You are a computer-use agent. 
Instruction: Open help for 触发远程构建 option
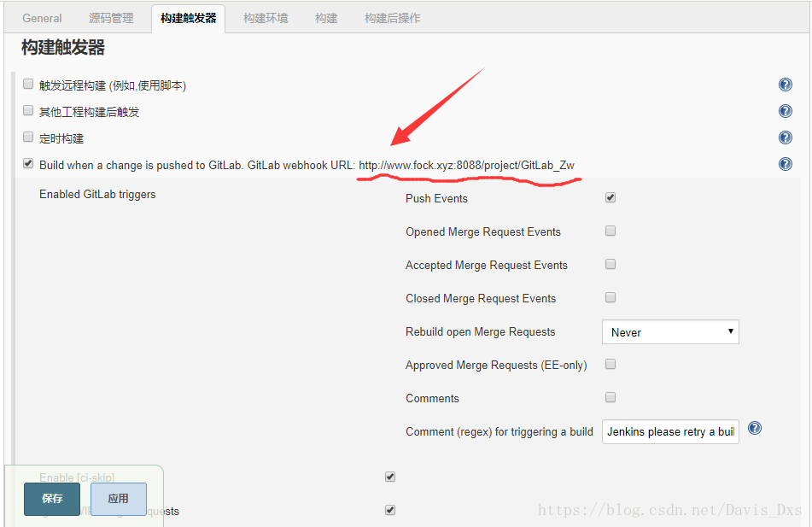coord(785,85)
